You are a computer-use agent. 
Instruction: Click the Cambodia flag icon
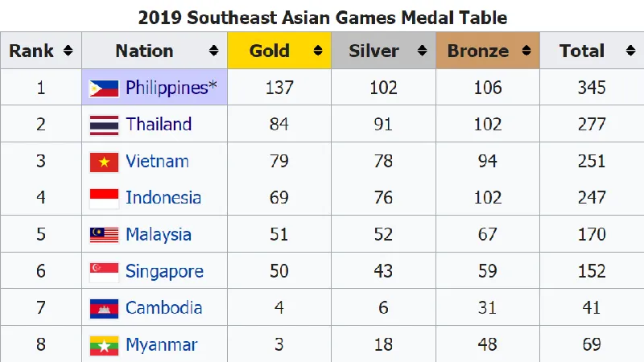click(x=104, y=308)
